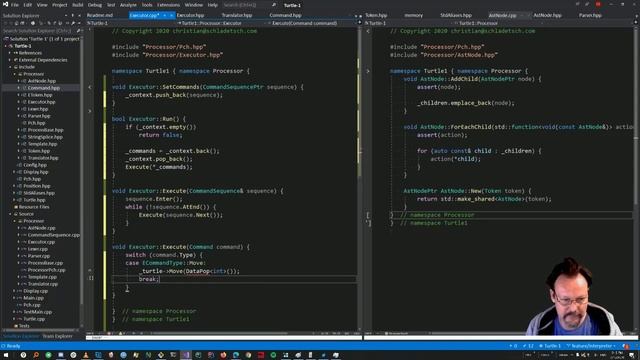Screen dimensions: 640x360
Task: Click feature/interpreter branch in status bar
Action: tap(591, 346)
